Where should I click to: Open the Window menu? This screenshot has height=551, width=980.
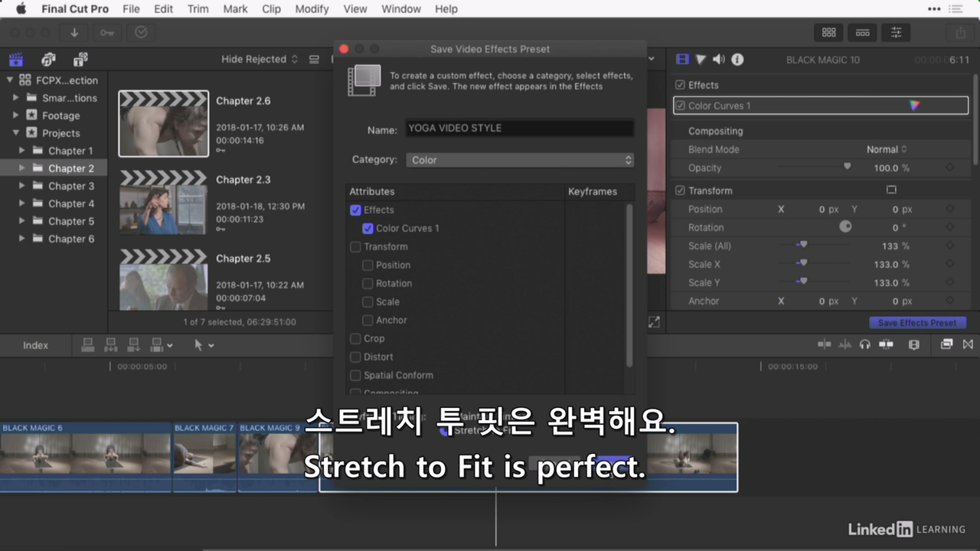click(400, 9)
